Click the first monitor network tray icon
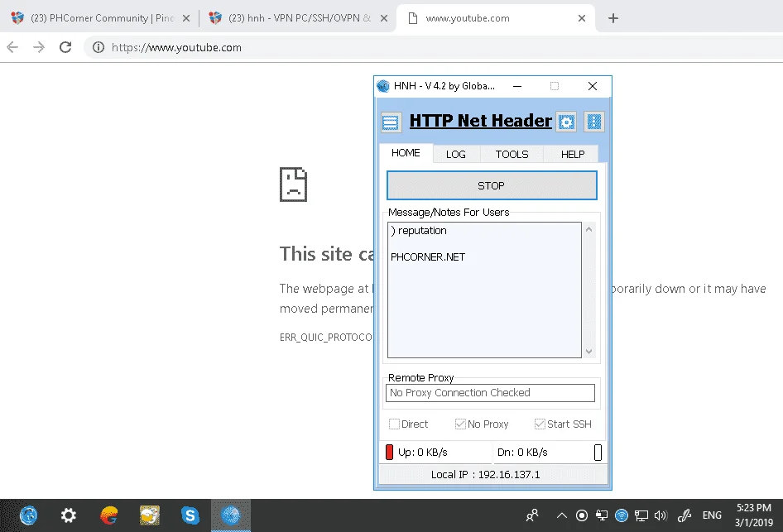783x532 pixels. [x=602, y=515]
